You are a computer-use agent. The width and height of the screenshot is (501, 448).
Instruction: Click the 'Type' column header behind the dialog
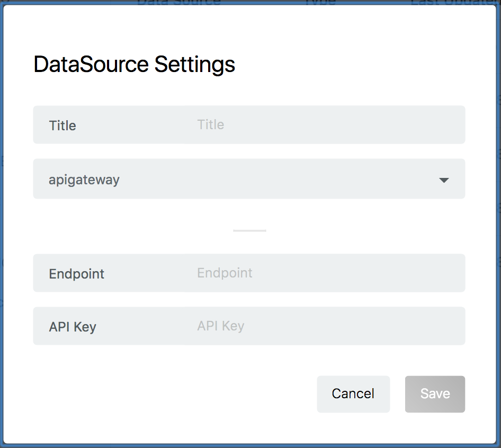[320, 2]
